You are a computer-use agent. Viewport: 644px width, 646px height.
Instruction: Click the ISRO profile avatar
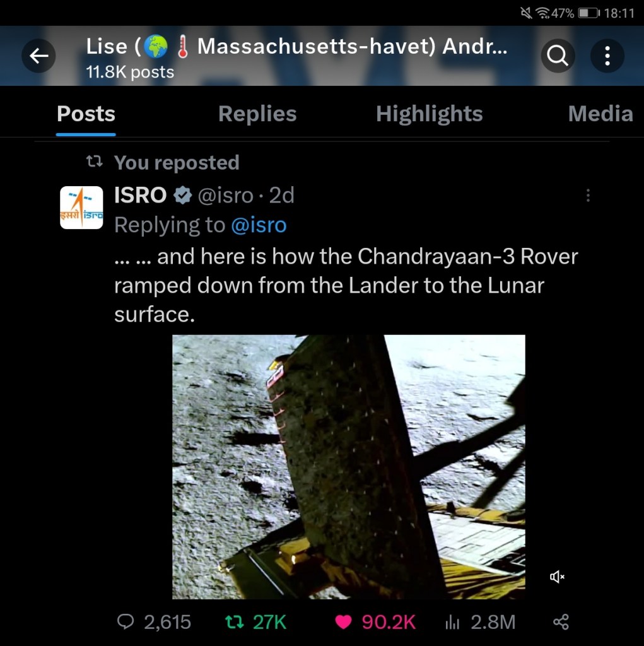pyautogui.click(x=81, y=207)
